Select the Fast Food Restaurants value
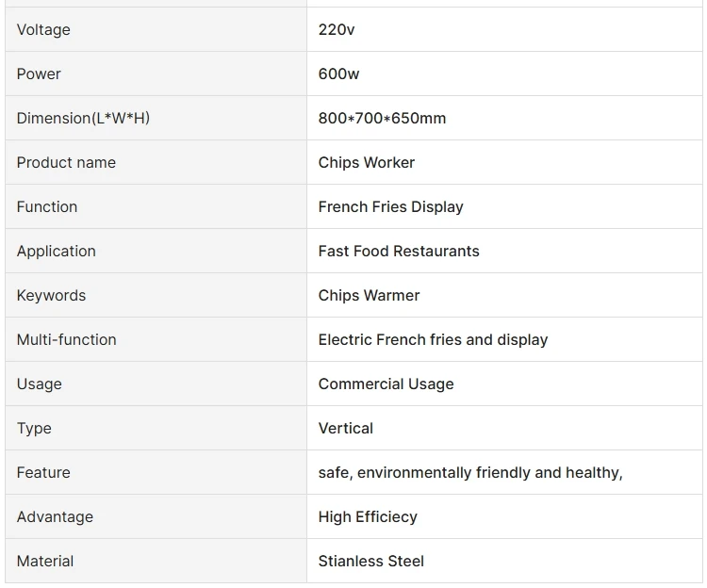 (399, 252)
